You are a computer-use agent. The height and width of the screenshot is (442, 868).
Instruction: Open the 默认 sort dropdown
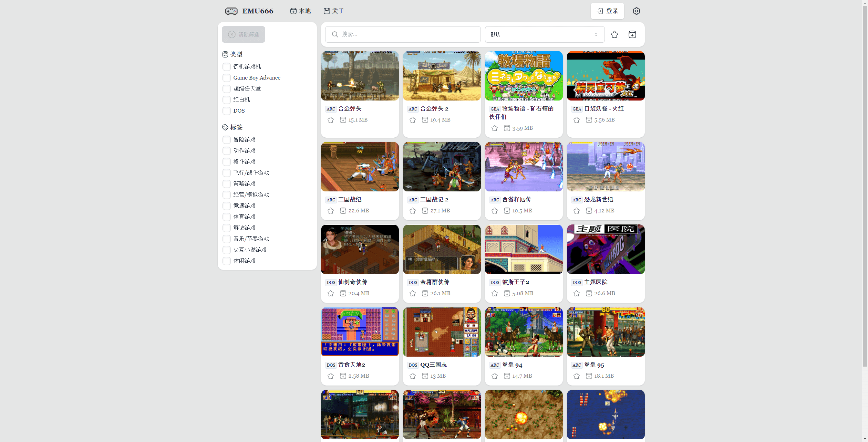click(545, 34)
